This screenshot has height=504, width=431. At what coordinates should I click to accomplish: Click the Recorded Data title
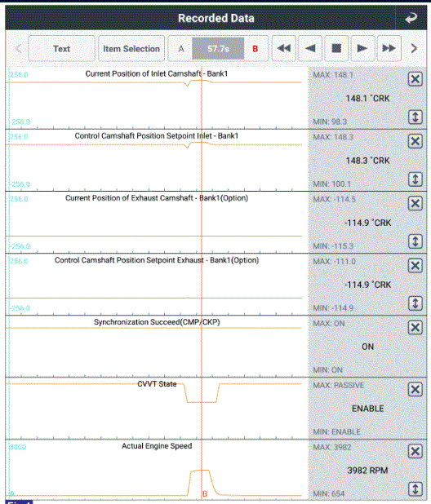tap(216, 18)
